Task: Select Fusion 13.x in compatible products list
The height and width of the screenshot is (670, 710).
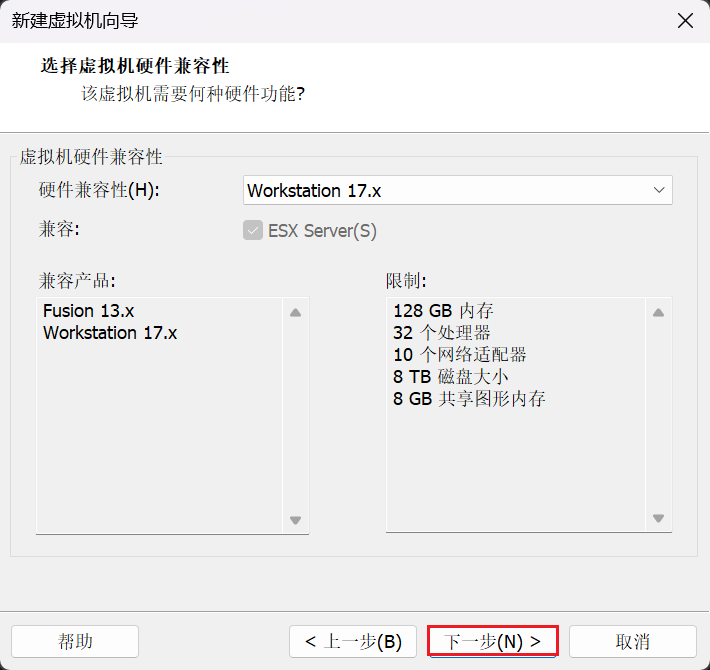Action: pos(89,311)
